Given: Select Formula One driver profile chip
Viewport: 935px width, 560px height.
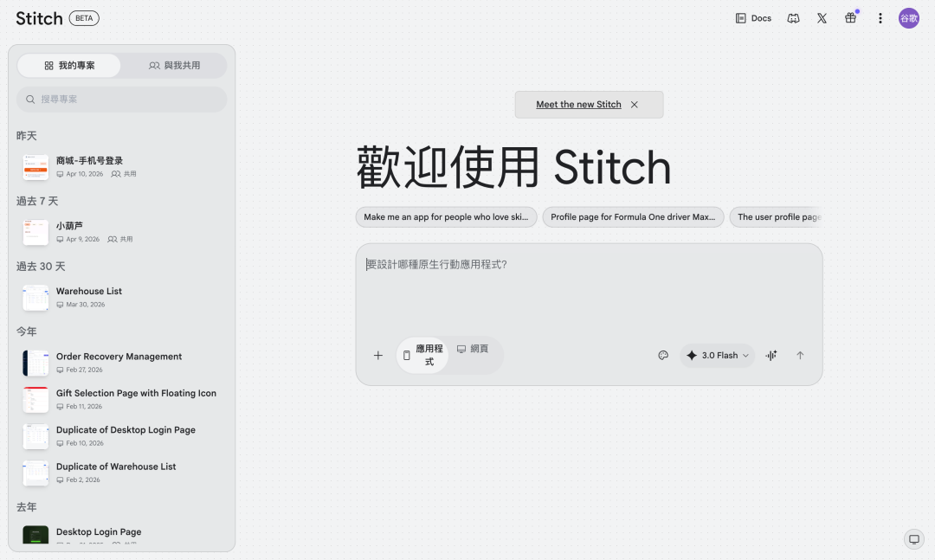Looking at the screenshot, I should [633, 217].
